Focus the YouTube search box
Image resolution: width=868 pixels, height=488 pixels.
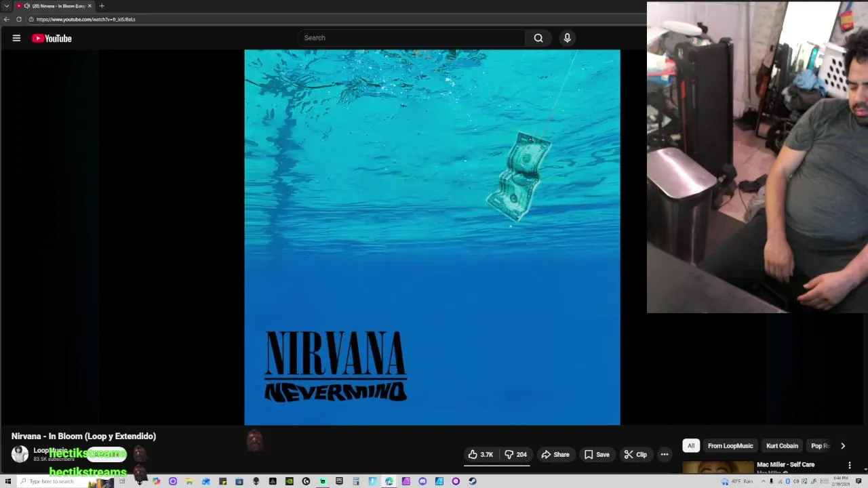pyautogui.click(x=411, y=38)
